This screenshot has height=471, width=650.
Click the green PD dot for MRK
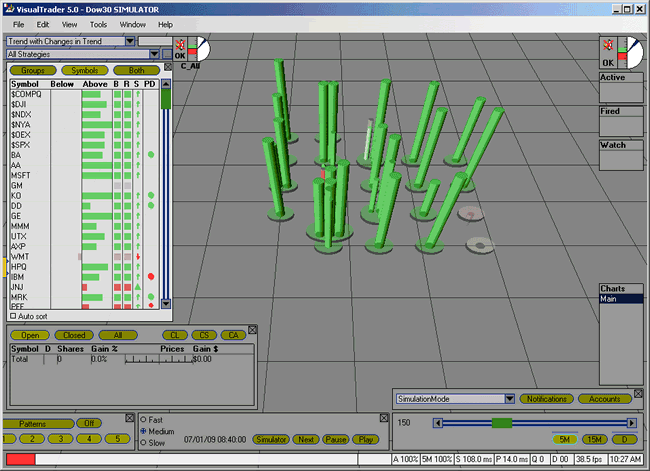pyautogui.click(x=151, y=296)
